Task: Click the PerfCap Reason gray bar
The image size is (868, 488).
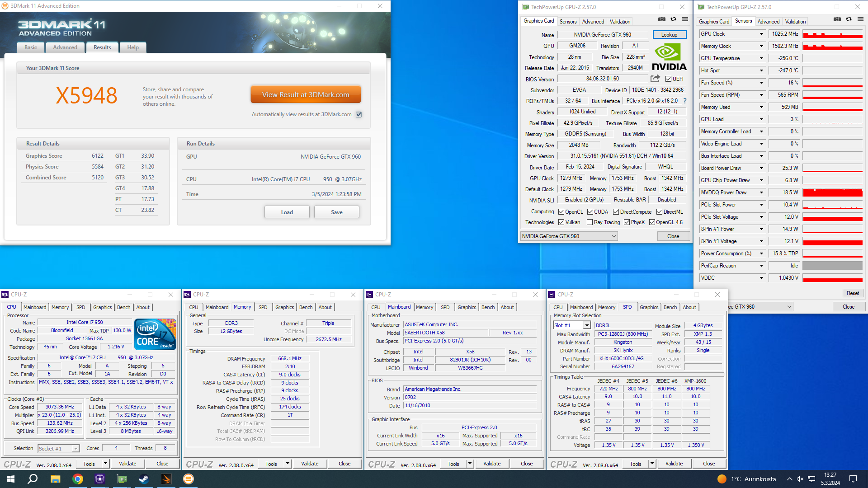Action: (833, 266)
